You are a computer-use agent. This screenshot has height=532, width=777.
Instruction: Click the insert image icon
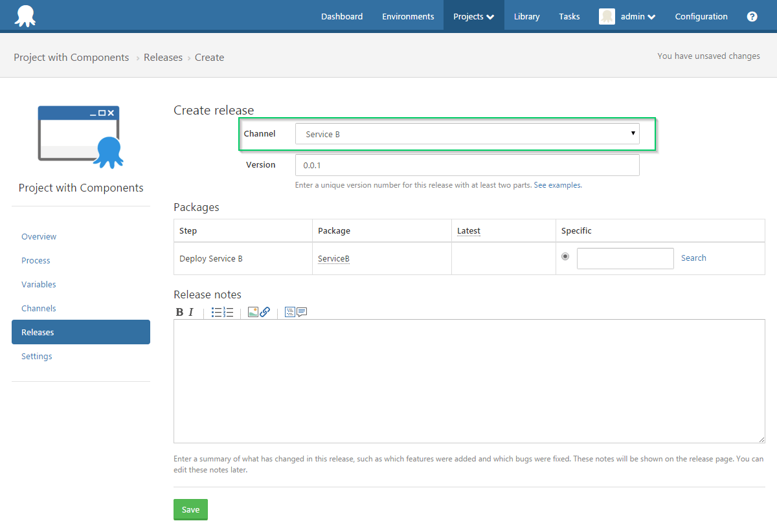tap(253, 312)
